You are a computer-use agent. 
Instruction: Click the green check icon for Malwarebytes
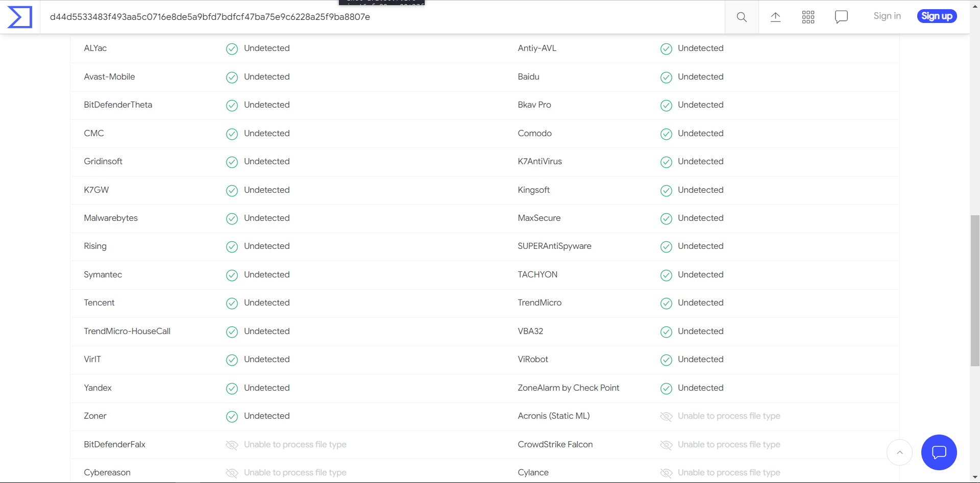(x=232, y=218)
